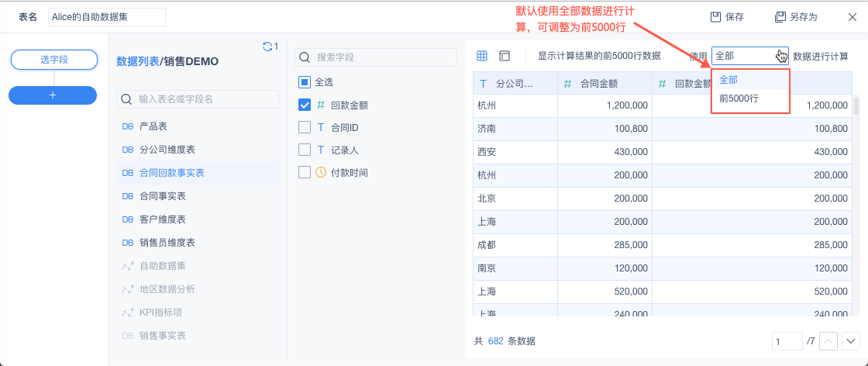
Task: Click the 合同回款事实表 DB icon
Action: point(128,173)
